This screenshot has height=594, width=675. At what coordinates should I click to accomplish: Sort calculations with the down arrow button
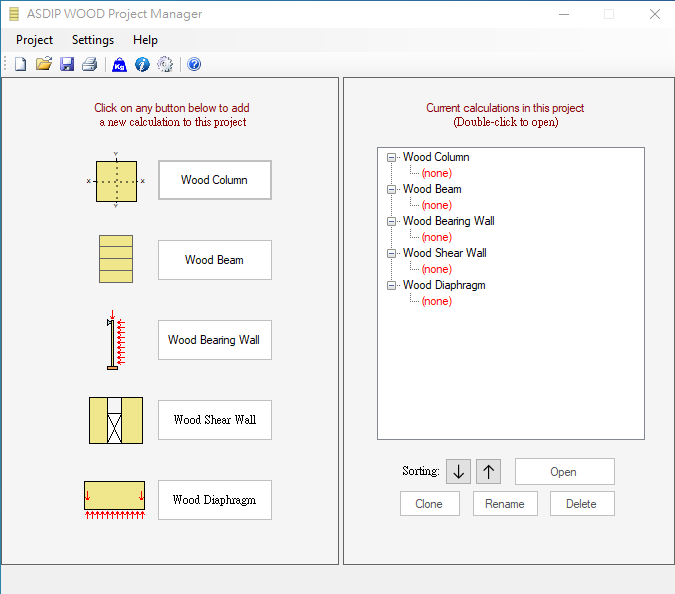[458, 472]
